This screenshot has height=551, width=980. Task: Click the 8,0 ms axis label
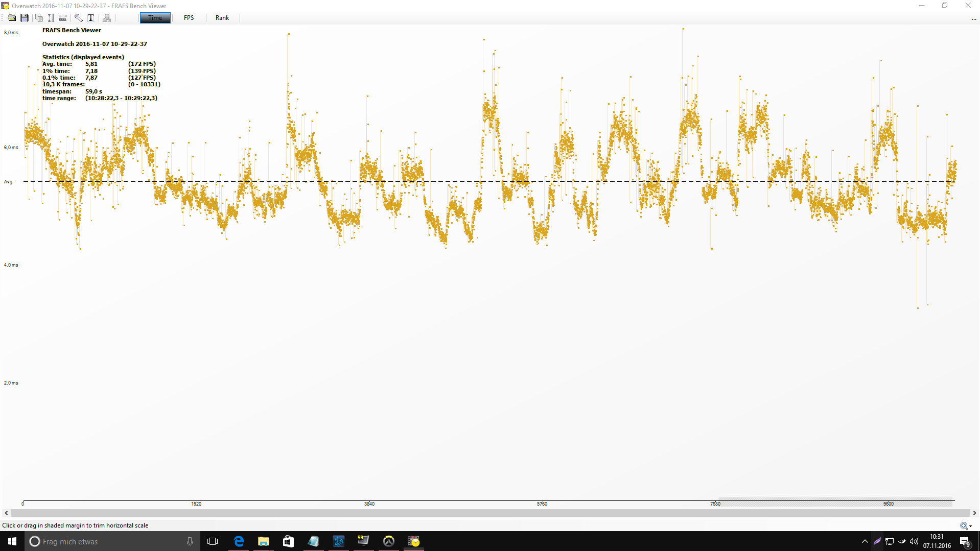11,33
